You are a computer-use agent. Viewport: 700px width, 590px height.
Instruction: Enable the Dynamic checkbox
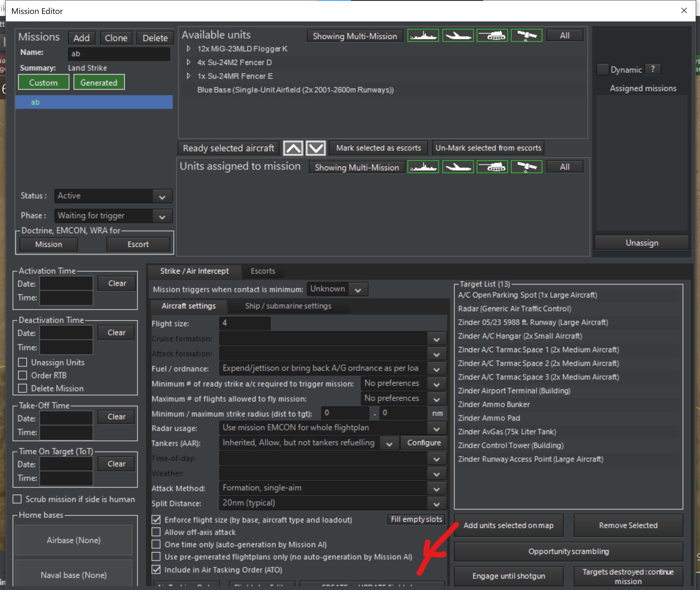point(602,69)
